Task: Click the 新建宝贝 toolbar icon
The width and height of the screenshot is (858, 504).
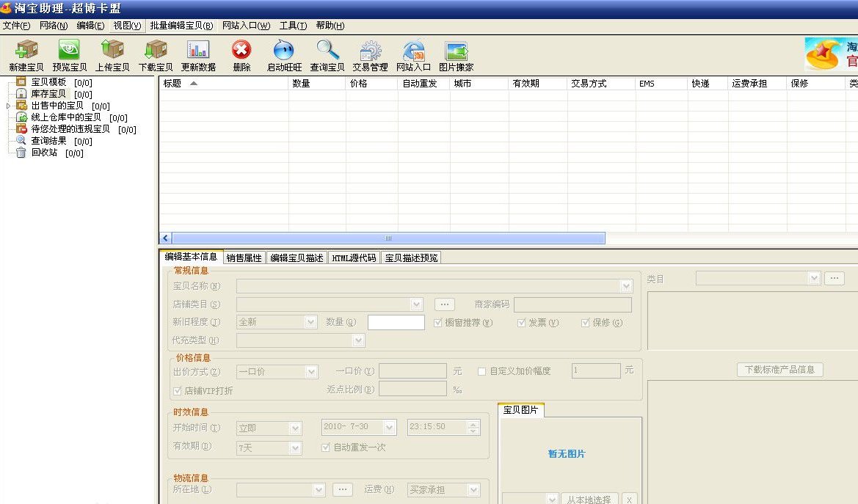Action: (26, 53)
